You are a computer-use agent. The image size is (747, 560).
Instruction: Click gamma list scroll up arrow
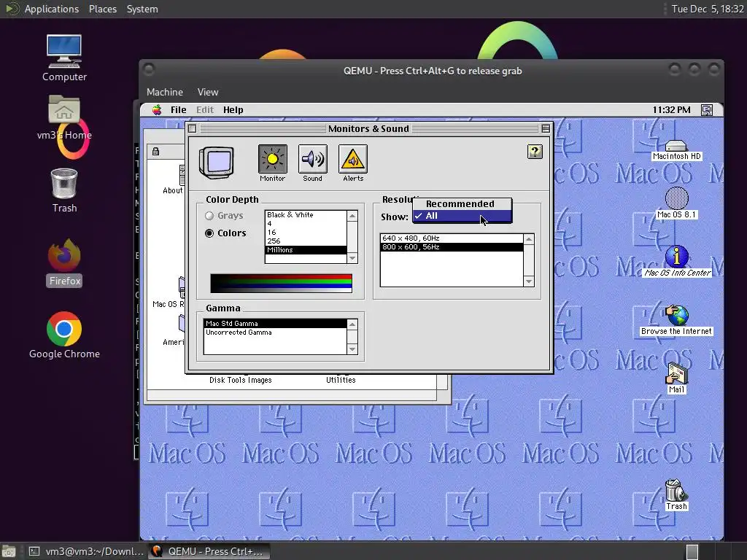tap(352, 324)
